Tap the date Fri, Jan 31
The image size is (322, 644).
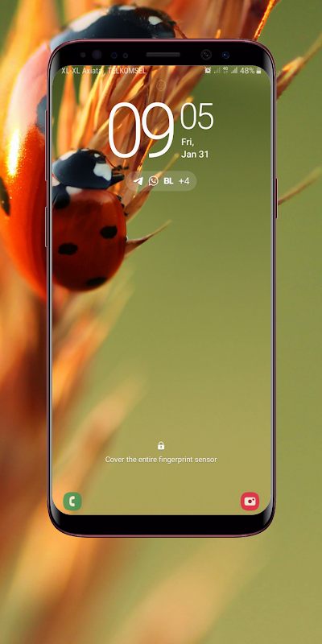click(x=195, y=148)
